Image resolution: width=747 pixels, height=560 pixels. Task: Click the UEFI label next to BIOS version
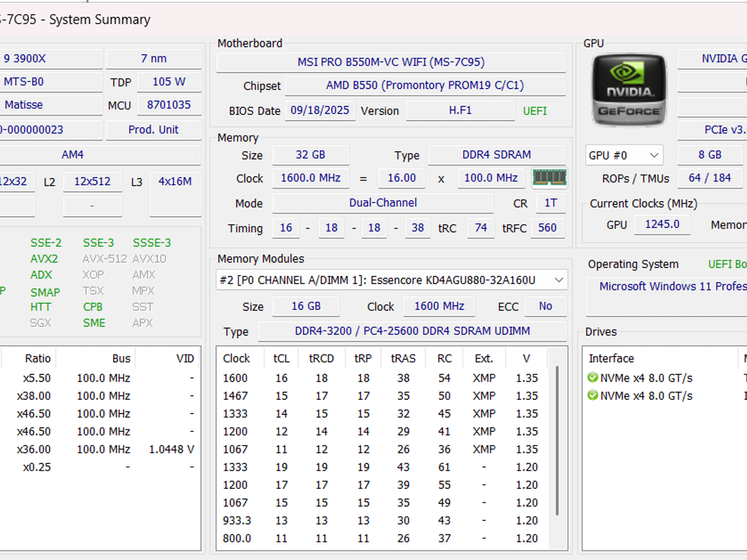535,111
